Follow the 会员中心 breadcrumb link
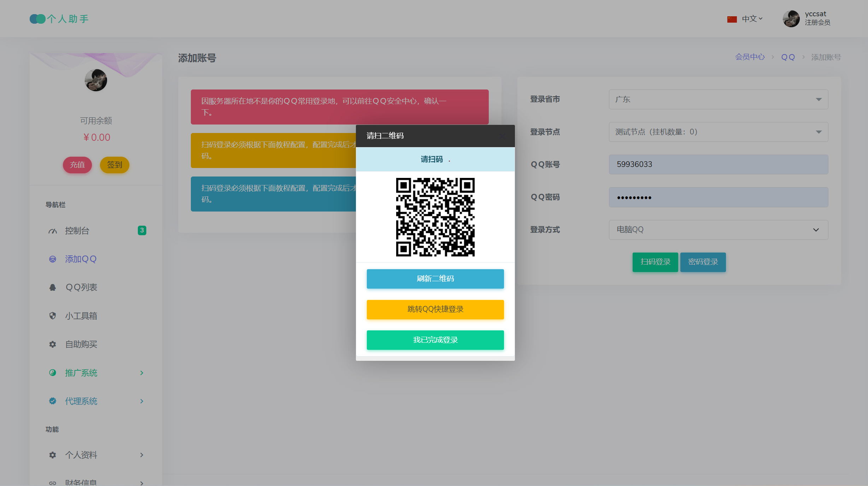The height and width of the screenshot is (486, 868). 750,57
